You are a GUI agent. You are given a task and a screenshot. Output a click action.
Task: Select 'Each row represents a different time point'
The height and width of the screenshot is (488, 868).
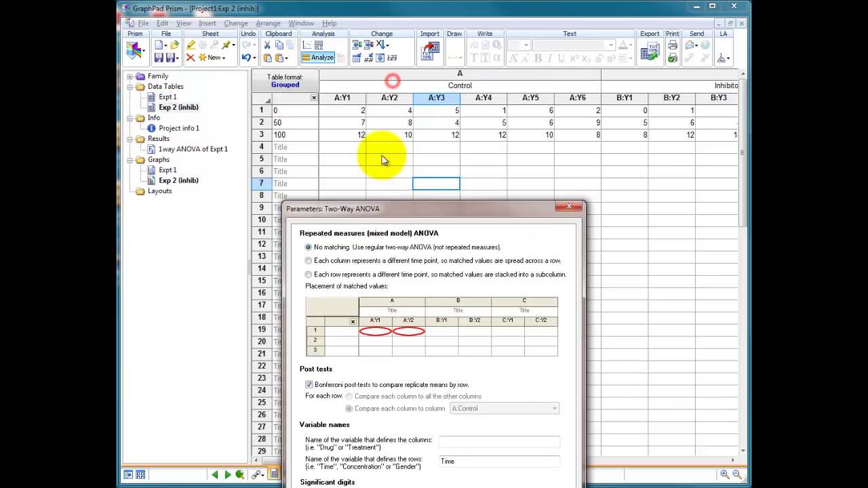click(309, 274)
